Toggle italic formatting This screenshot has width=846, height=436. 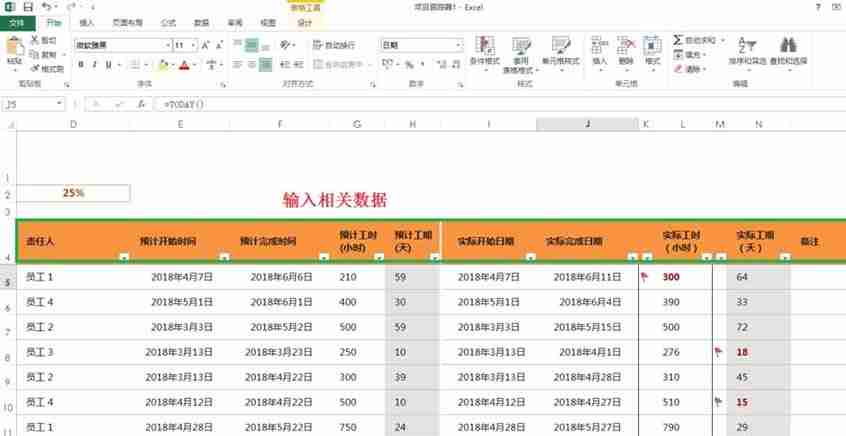pos(94,65)
